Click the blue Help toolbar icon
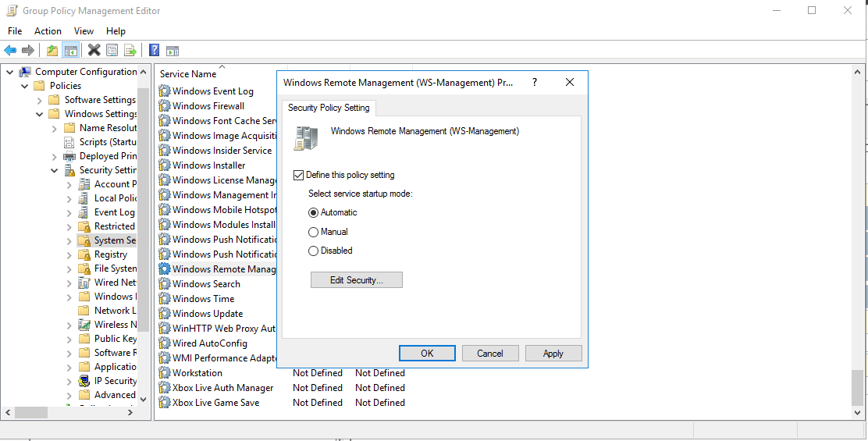The height and width of the screenshot is (441, 868). (x=155, y=51)
